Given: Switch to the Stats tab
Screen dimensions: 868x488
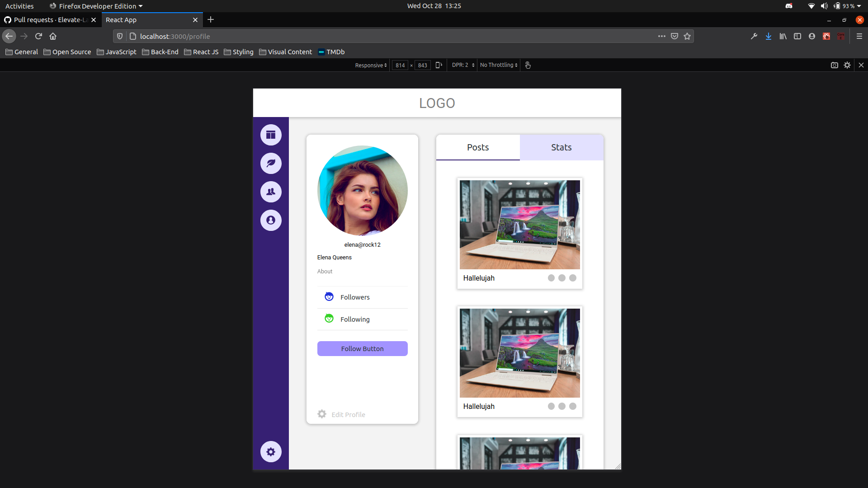Looking at the screenshot, I should click(x=561, y=147).
